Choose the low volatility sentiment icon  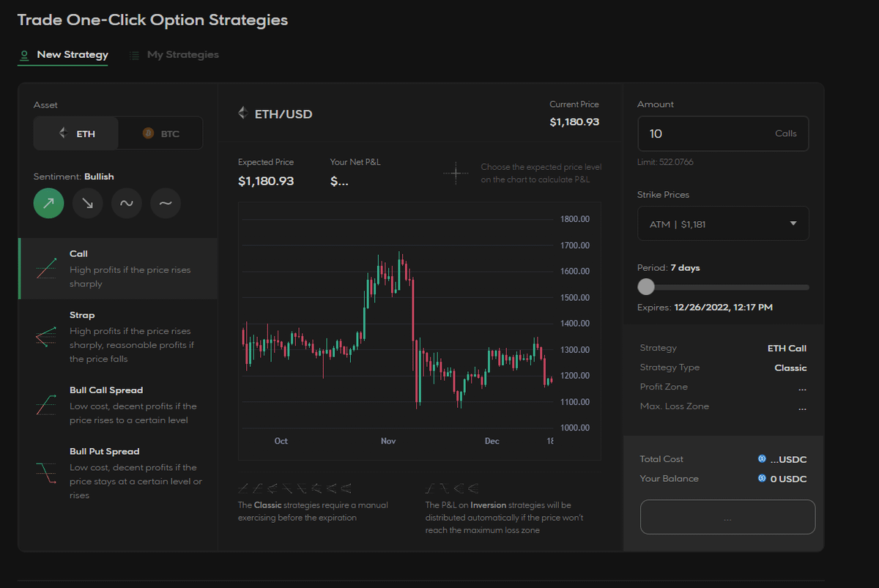click(166, 204)
